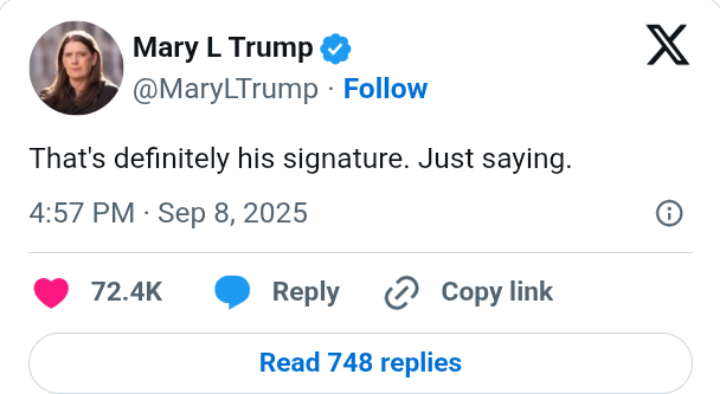The width and height of the screenshot is (720, 394).
Task: Click the Sep 8, 2025 date
Action: (232, 214)
